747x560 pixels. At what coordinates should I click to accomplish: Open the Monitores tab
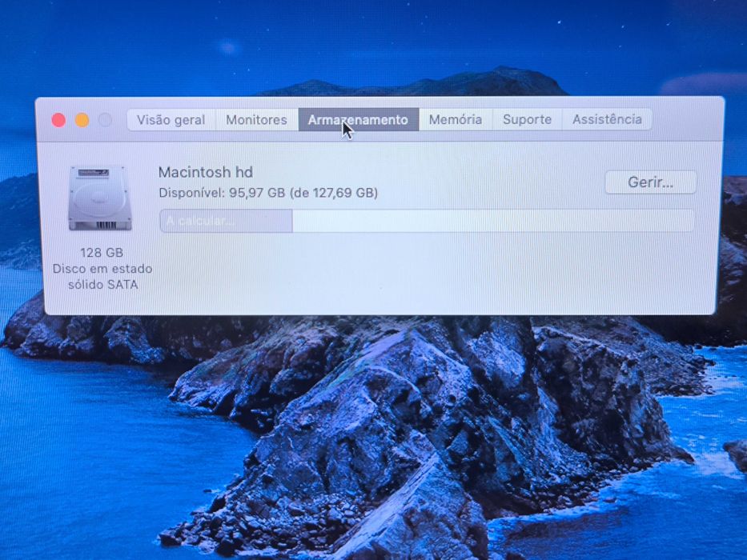coord(257,119)
